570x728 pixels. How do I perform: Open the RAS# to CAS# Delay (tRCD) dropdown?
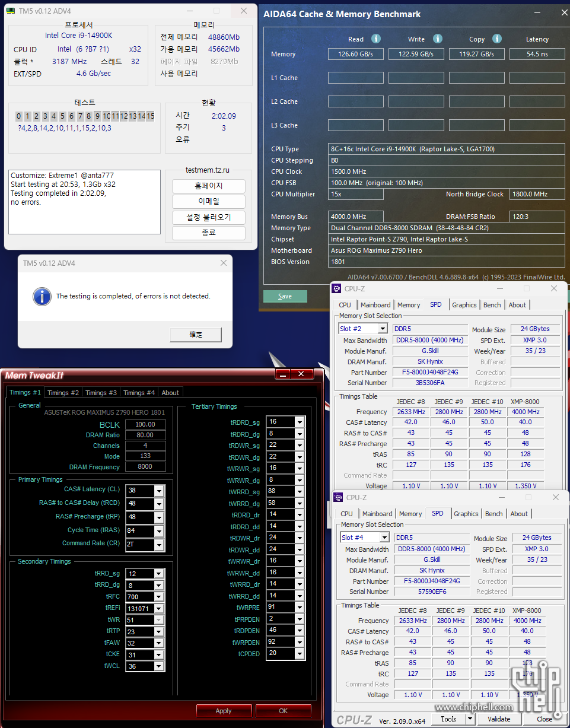coord(158,504)
